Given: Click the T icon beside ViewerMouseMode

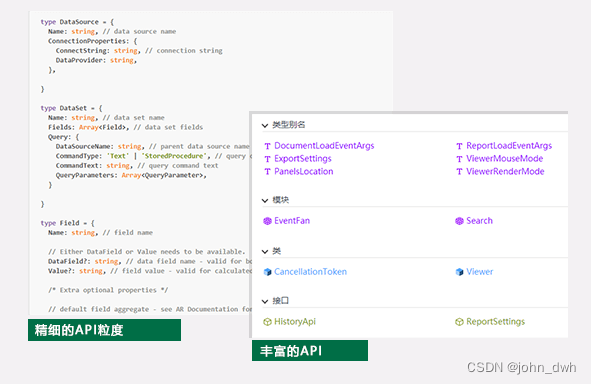Looking at the screenshot, I should tap(459, 159).
